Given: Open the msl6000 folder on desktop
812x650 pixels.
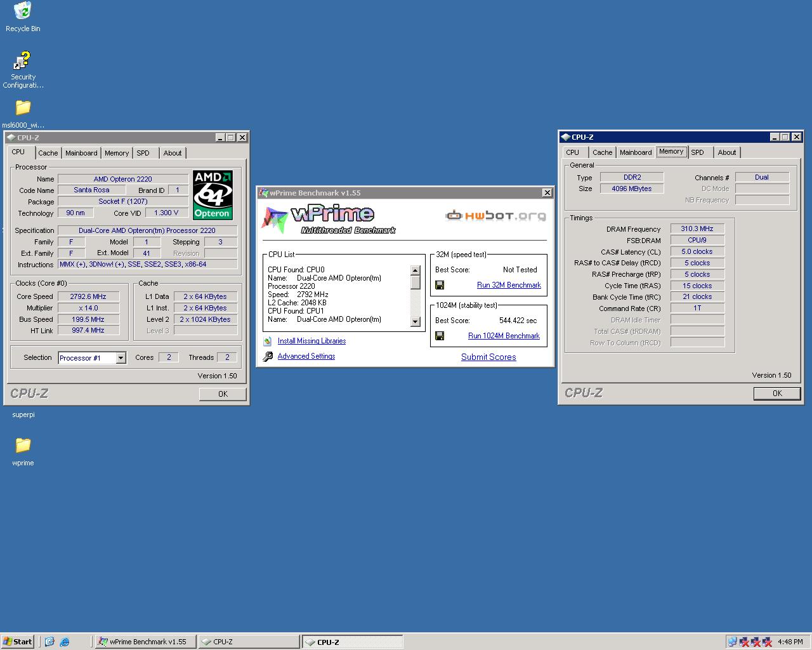Looking at the screenshot, I should (23, 107).
